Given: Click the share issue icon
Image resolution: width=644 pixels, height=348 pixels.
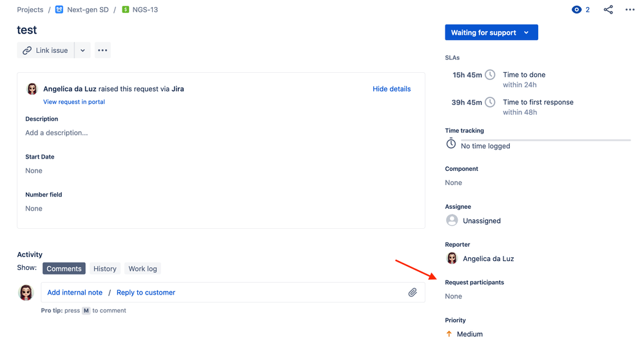Looking at the screenshot, I should point(609,10).
